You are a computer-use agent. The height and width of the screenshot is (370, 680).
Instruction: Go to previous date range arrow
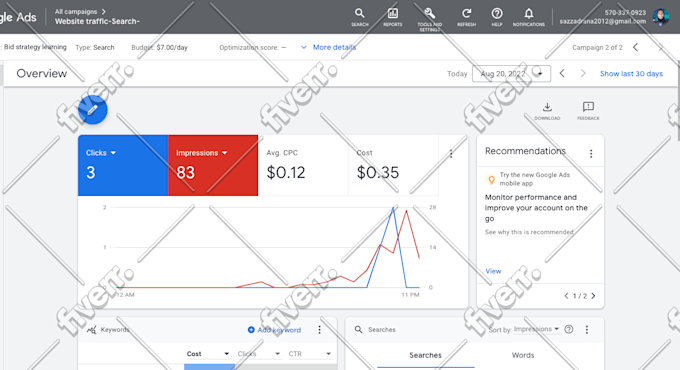point(562,73)
